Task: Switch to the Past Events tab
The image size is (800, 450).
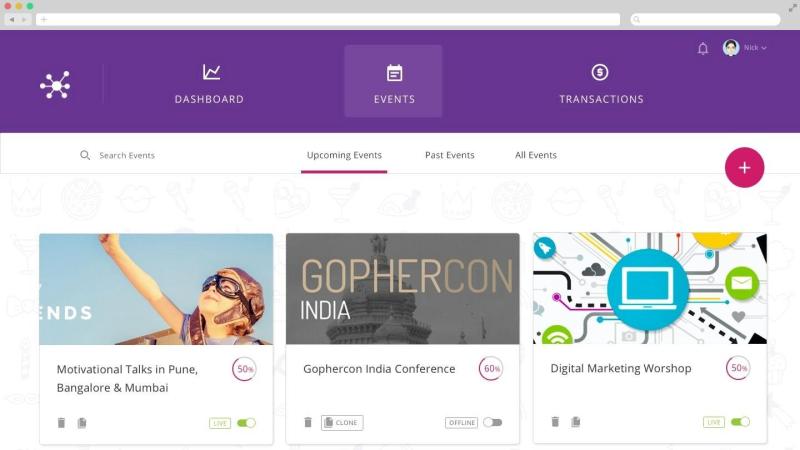Action: (449, 155)
